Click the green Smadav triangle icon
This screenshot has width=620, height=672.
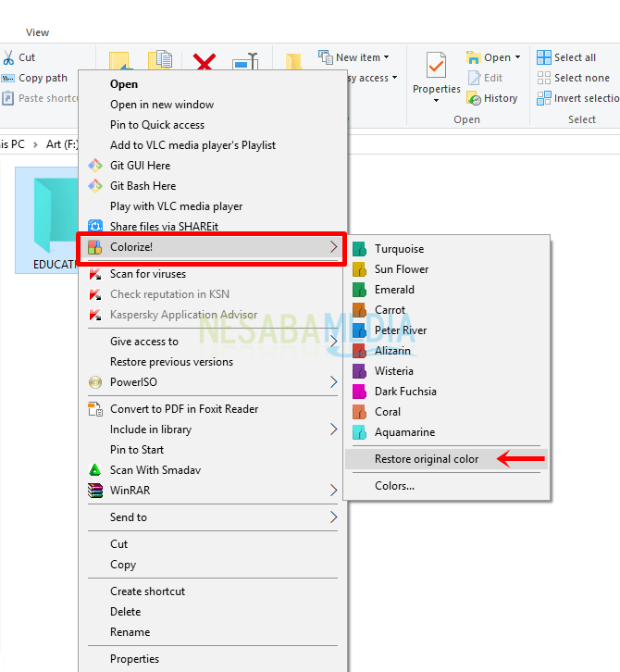click(95, 470)
